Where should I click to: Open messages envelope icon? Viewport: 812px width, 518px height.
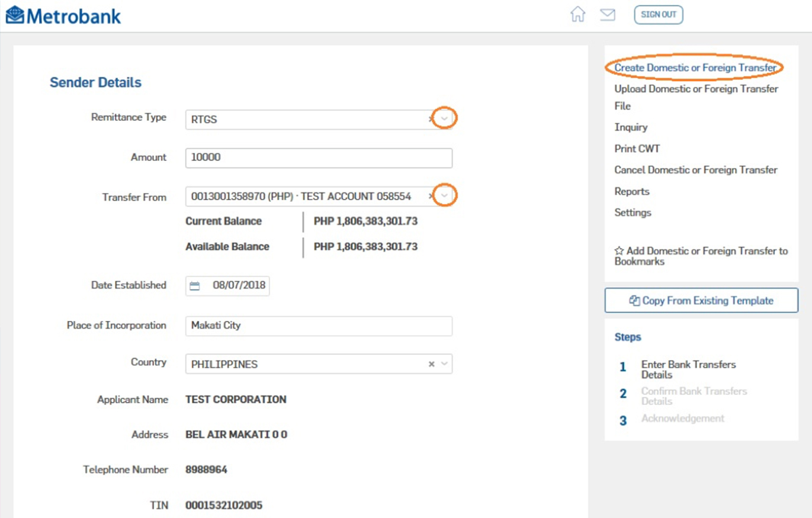(x=608, y=15)
